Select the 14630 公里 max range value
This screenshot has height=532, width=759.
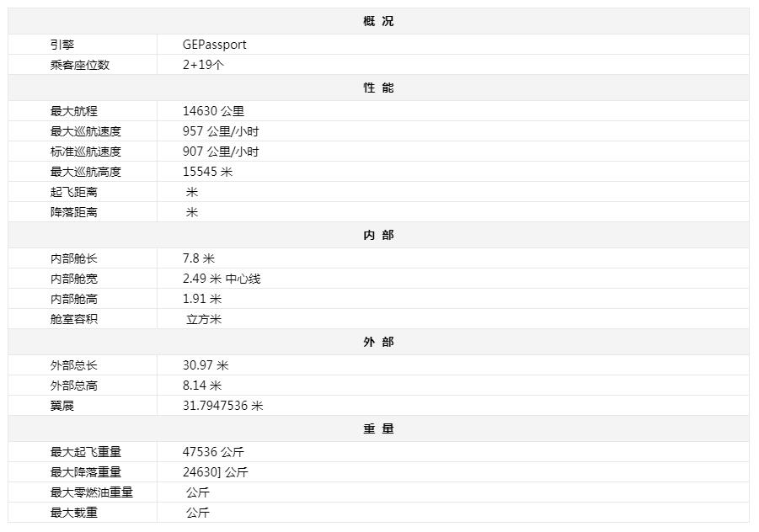tap(213, 111)
